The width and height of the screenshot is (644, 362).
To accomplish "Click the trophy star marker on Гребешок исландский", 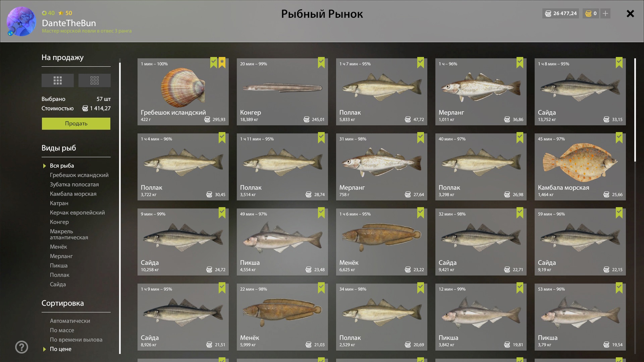I will 222,63.
